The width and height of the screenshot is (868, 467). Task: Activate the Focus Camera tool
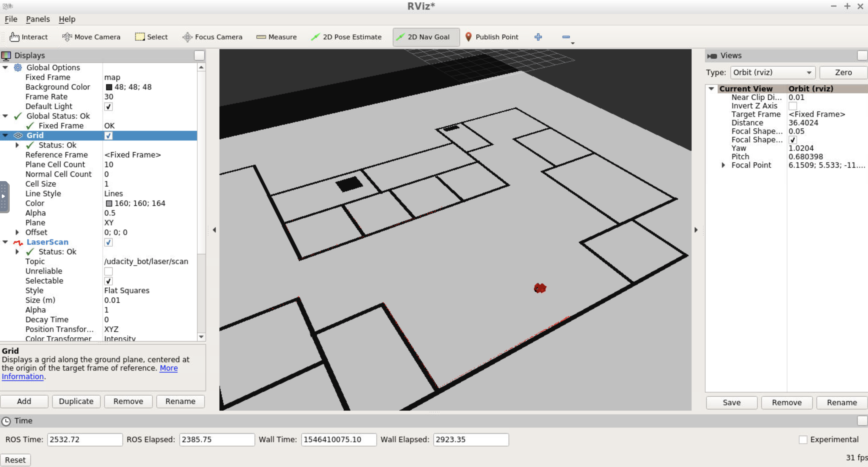(212, 37)
